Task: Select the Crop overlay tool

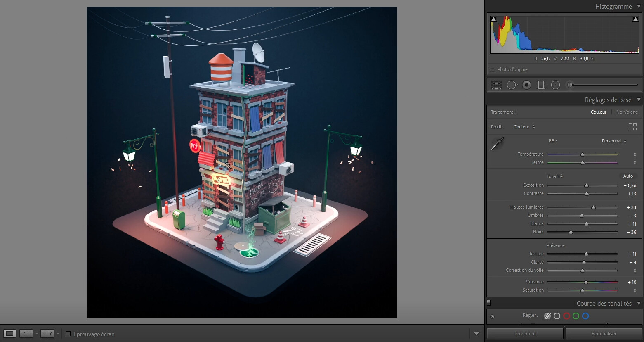Action: [x=496, y=85]
